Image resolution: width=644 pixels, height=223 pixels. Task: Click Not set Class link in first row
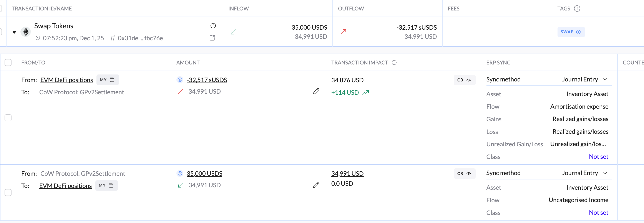tap(598, 157)
